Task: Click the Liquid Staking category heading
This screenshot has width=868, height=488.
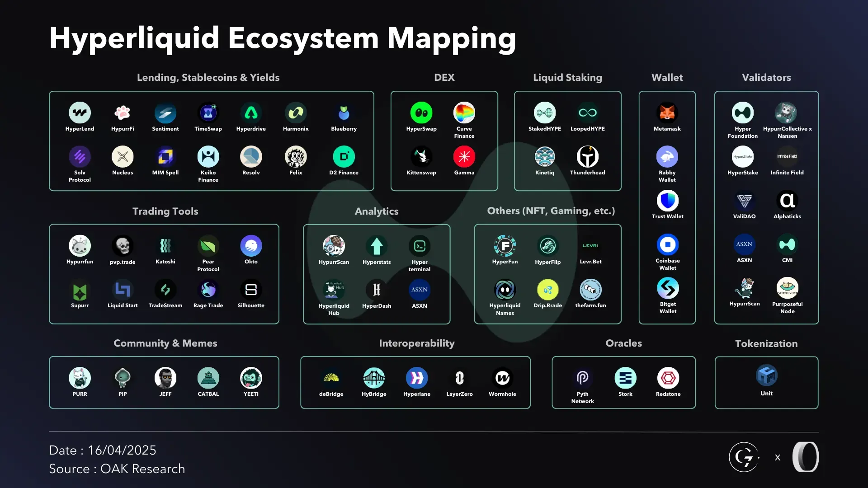Action: pyautogui.click(x=567, y=77)
